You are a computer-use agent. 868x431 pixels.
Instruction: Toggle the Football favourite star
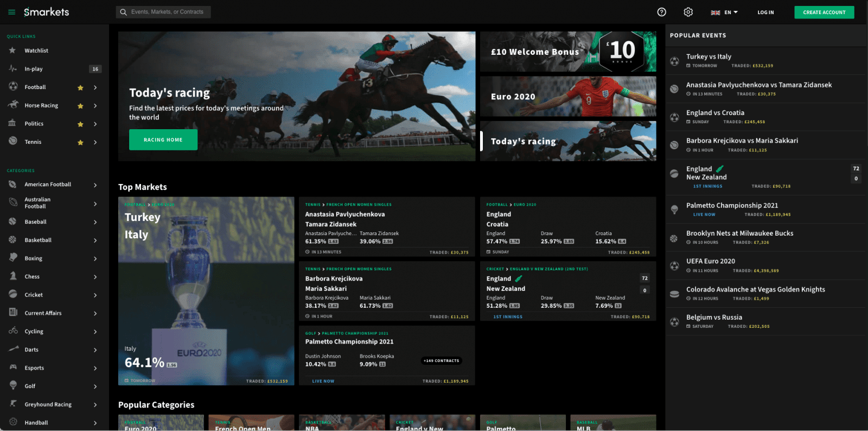[80, 87]
